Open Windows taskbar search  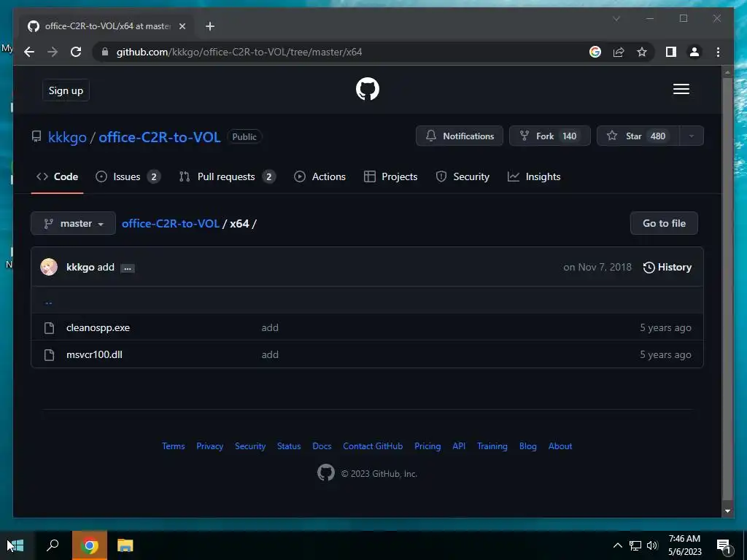click(x=53, y=545)
